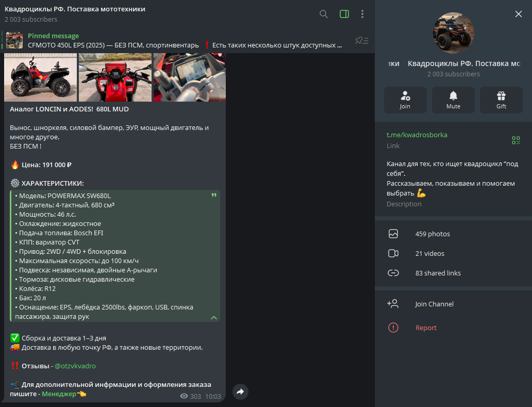Select the pinned message thumbnail image
Viewport: 532px width, 407px height.
(x=14, y=40)
